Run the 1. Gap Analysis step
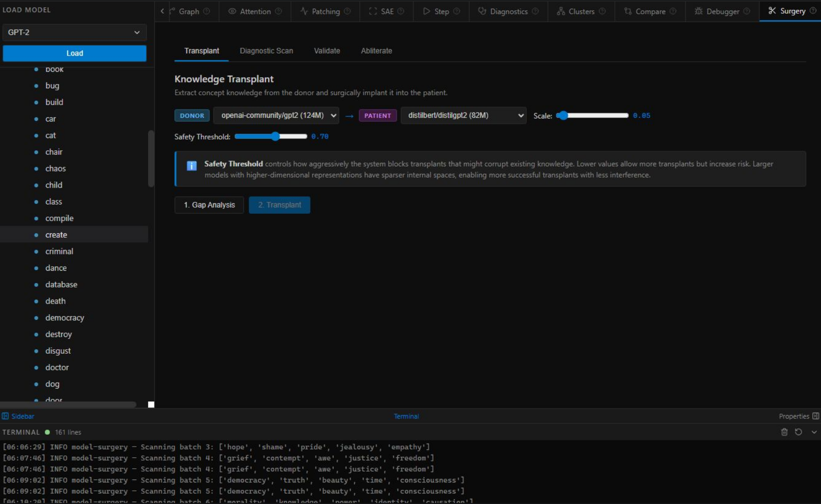 209,205
